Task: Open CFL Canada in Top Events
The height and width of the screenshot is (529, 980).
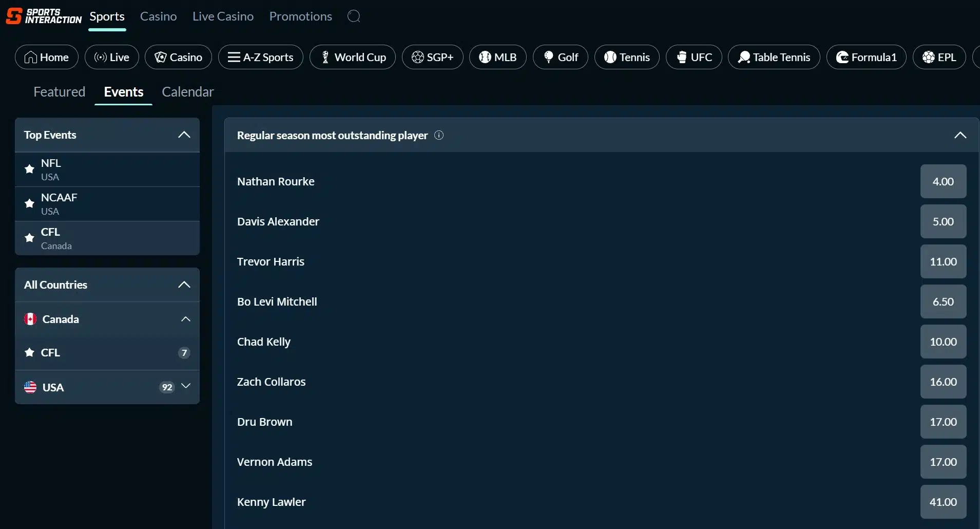Action: click(x=107, y=238)
